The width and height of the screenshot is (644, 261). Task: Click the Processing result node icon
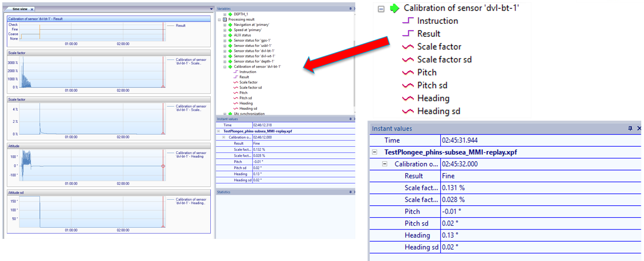(225, 19)
